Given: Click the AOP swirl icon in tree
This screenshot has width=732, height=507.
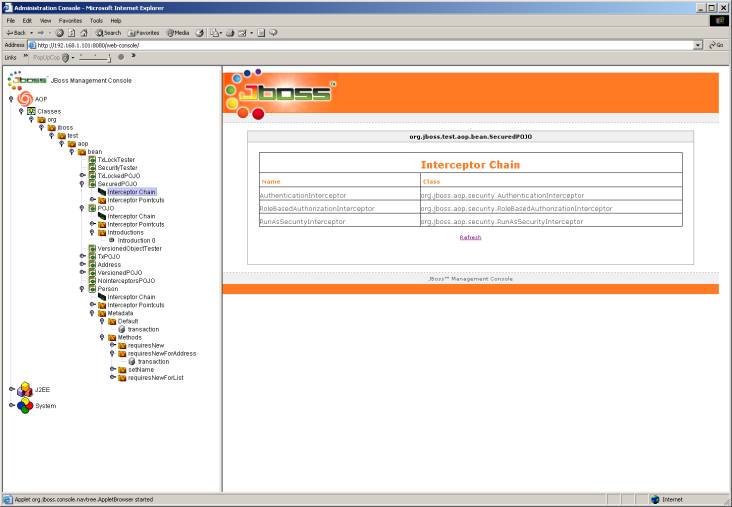Looking at the screenshot, I should (25, 99).
